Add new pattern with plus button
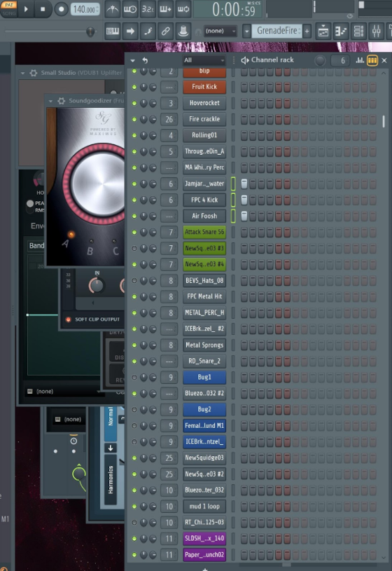 (x=307, y=32)
